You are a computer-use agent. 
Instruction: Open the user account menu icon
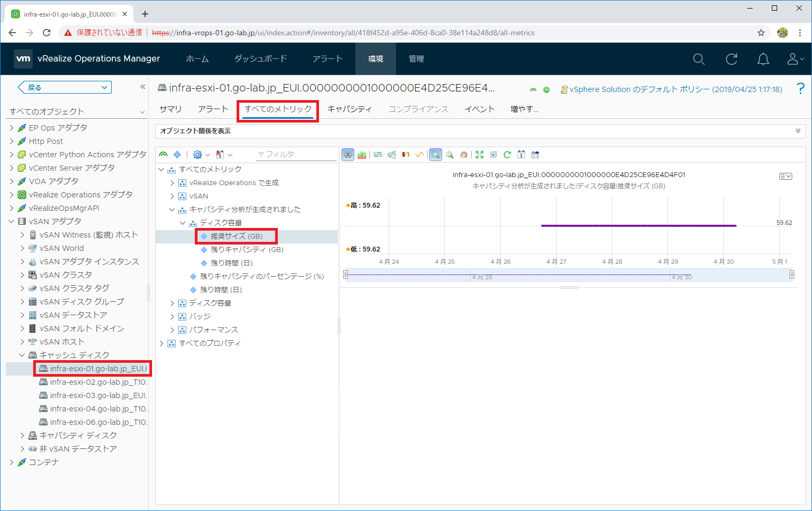pyautogui.click(x=795, y=59)
